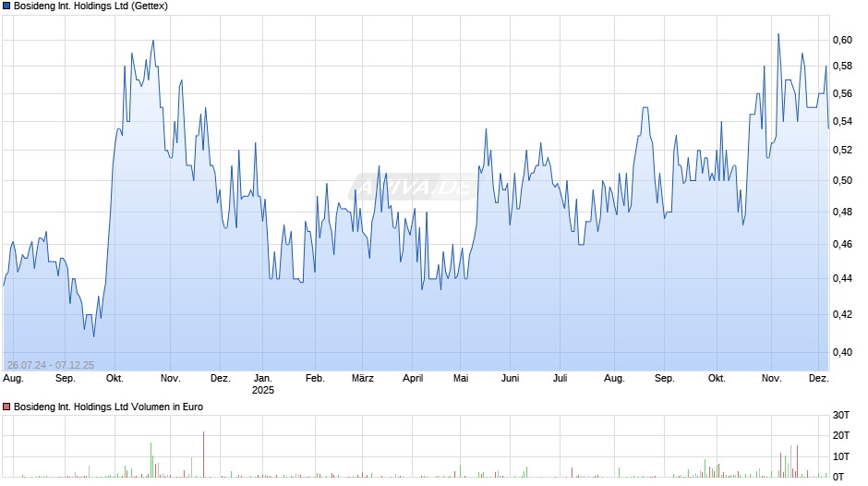Click the tall green volume bar in late October 2024
The height and width of the screenshot is (486, 868).
click(151, 460)
